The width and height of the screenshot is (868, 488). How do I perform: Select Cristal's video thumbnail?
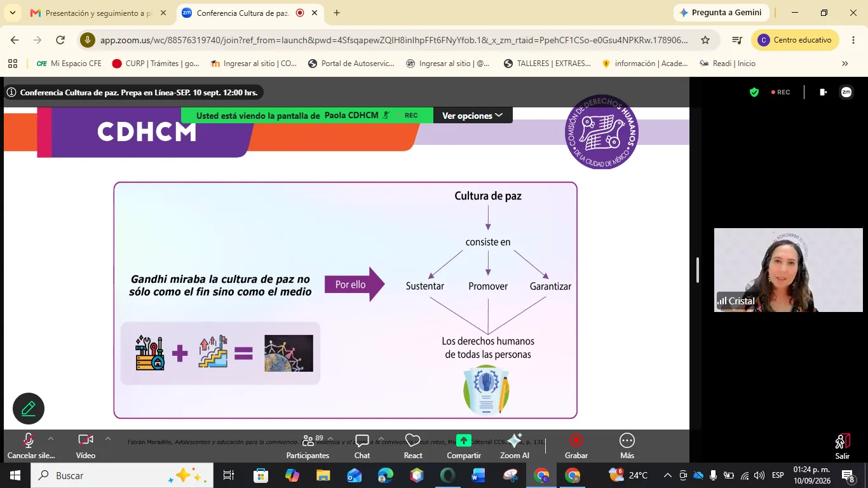tap(789, 270)
